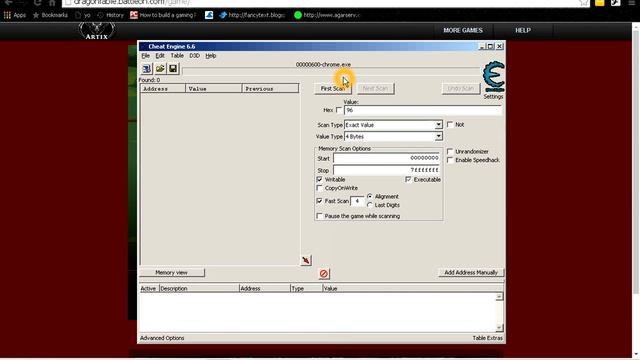640x360 pixels.
Task: Click the Value column header in results
Action: pyautogui.click(x=214, y=89)
